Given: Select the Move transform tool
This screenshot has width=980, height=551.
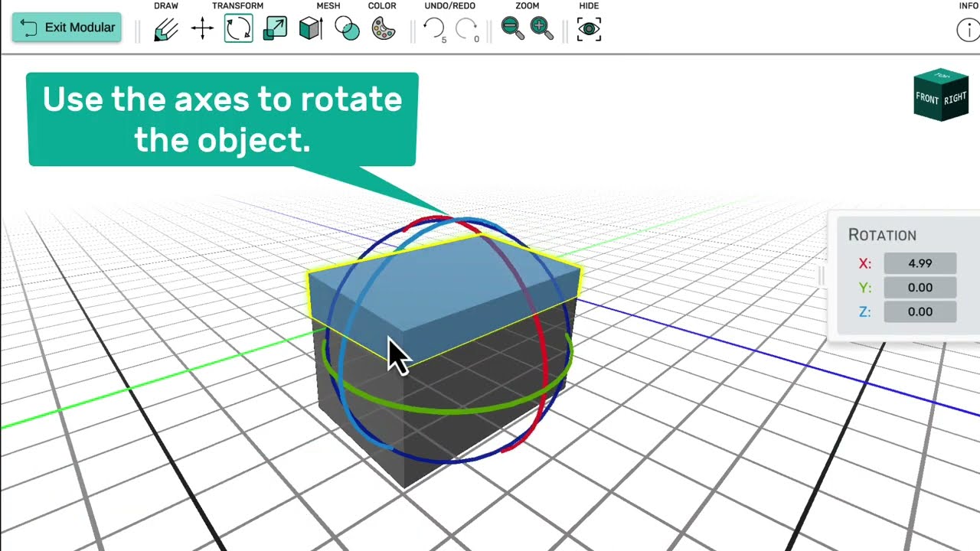Looking at the screenshot, I should (x=202, y=30).
